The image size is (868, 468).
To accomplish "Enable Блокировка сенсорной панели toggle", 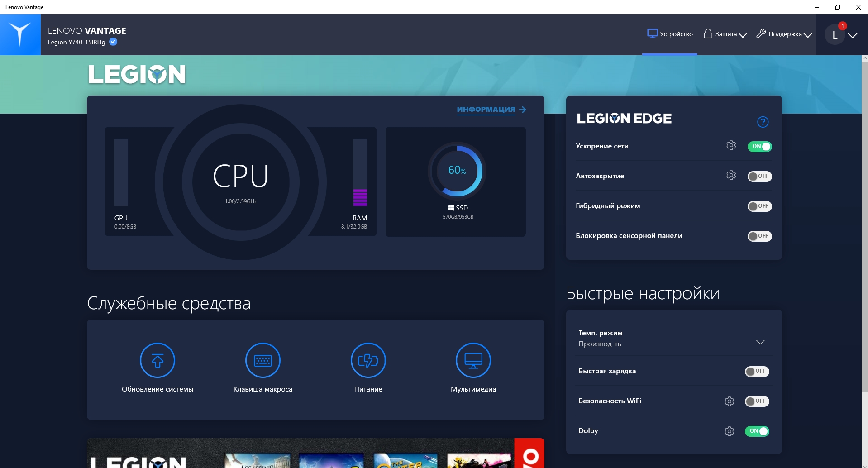I will click(759, 236).
